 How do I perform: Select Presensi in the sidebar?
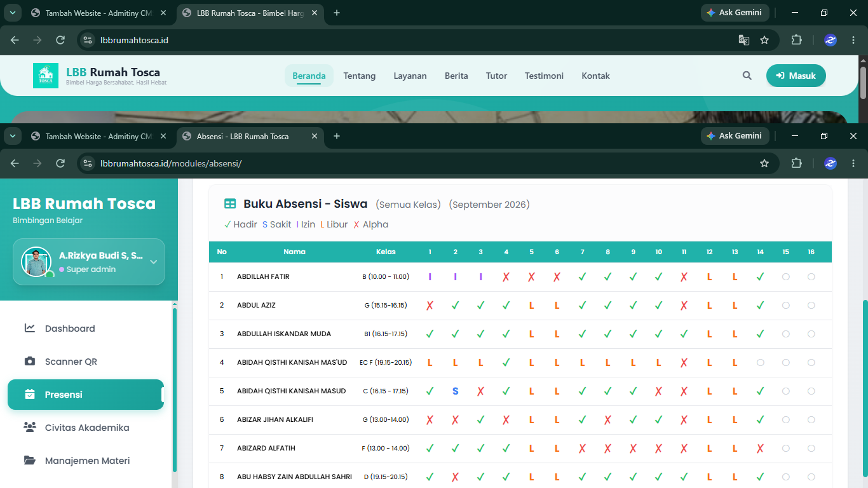pos(86,395)
